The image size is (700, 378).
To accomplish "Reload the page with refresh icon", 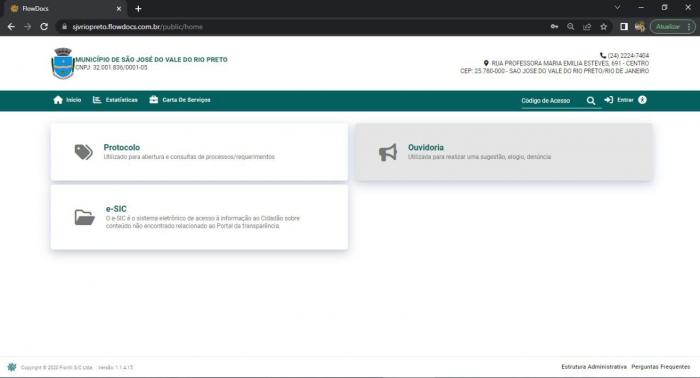I will [x=44, y=27].
